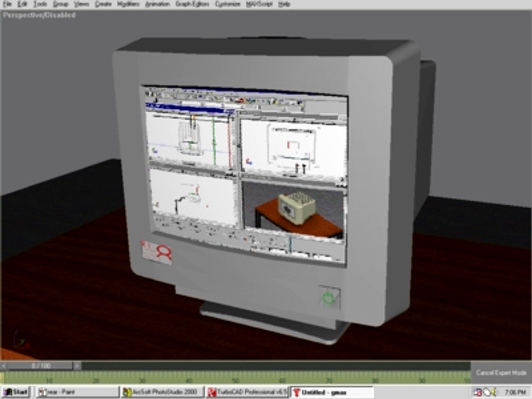This screenshot has height=399, width=532.
Task: Open the Graph Editors menu
Action: pos(192,4)
